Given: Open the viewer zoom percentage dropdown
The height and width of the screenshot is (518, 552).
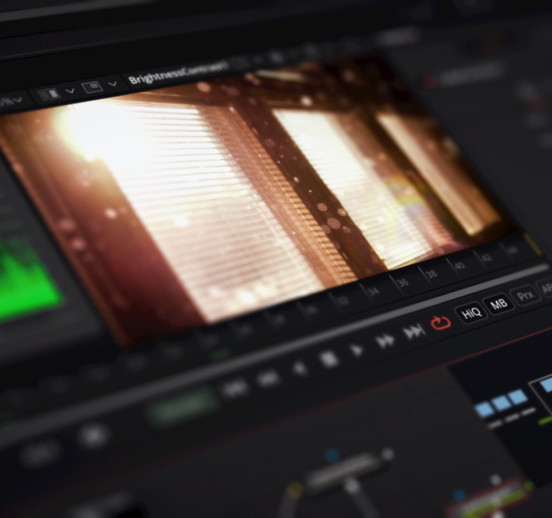Looking at the screenshot, I should point(11,101).
